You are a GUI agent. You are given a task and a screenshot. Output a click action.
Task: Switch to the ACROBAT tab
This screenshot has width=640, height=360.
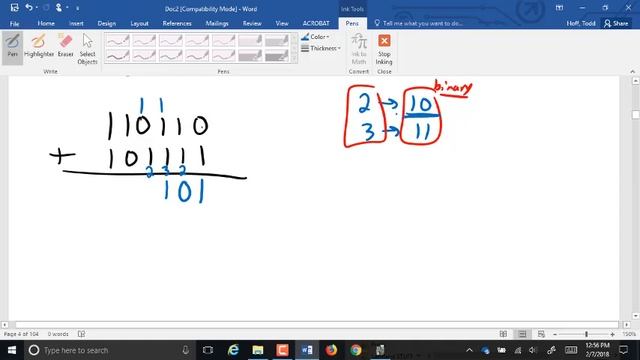(316, 23)
